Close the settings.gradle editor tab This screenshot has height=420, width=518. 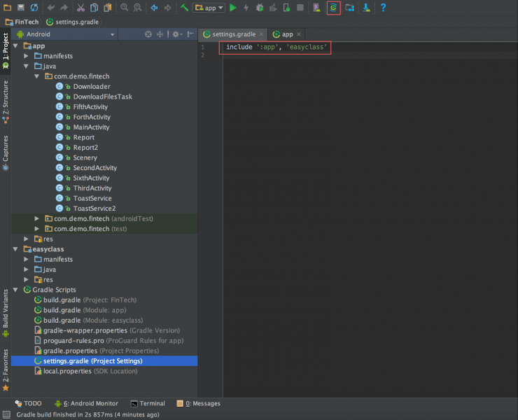(261, 34)
